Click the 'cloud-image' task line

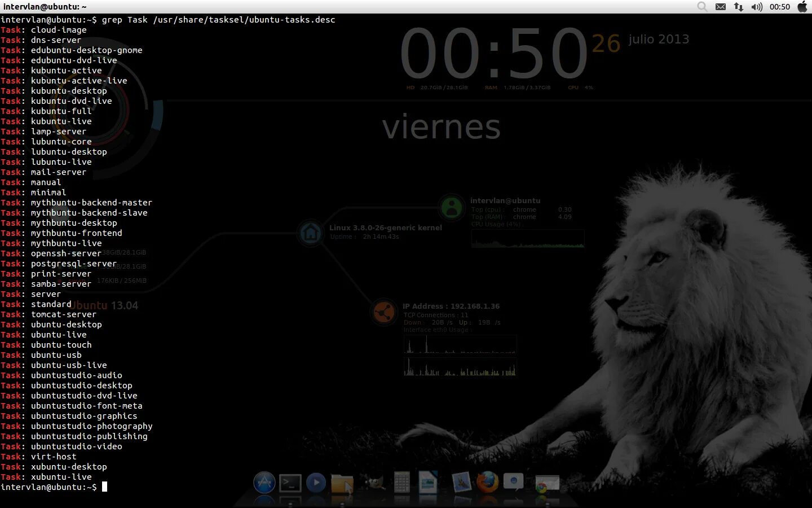(43, 30)
